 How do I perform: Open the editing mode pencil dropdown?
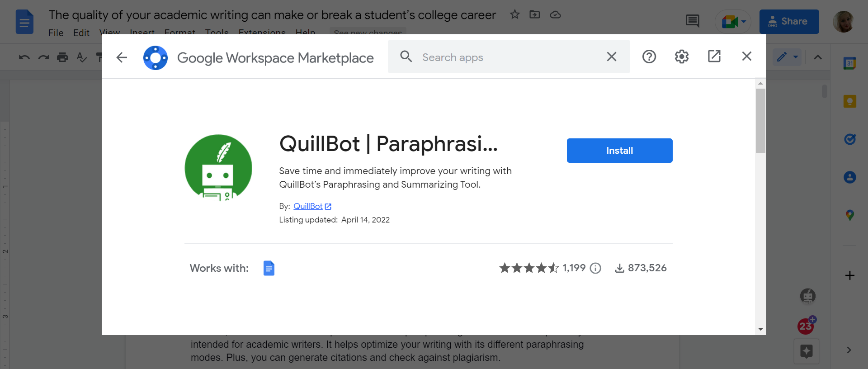tap(787, 57)
